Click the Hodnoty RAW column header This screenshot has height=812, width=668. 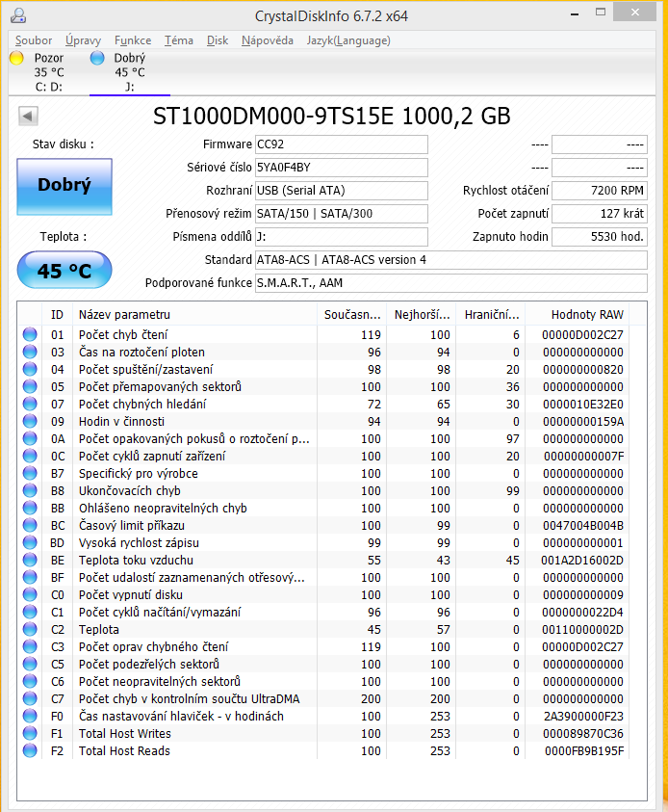point(577,314)
